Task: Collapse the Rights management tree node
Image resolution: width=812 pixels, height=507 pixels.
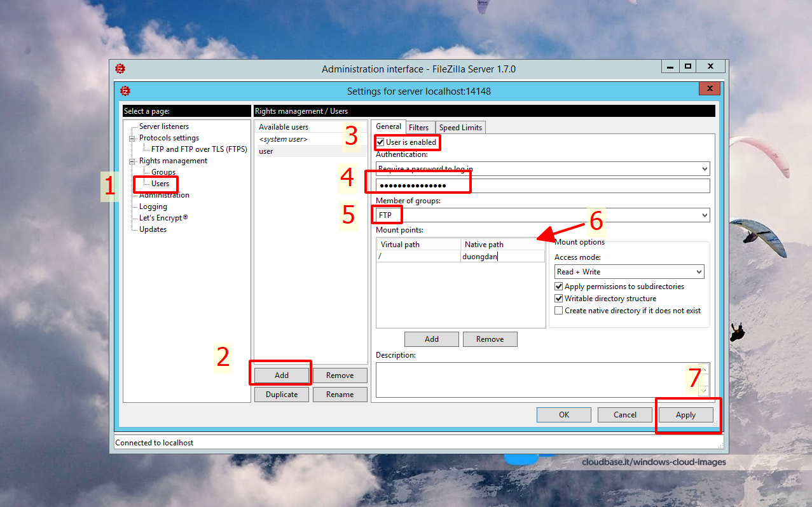Action: click(132, 161)
